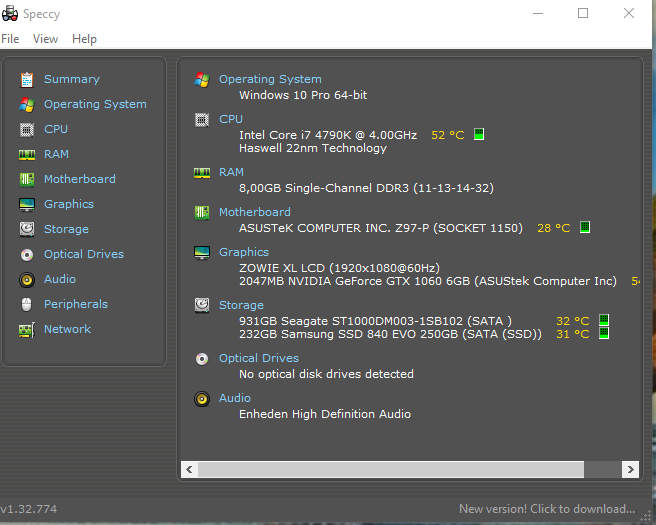Click the Speccy app icon in title bar
This screenshot has width=656, height=525.
point(10,13)
